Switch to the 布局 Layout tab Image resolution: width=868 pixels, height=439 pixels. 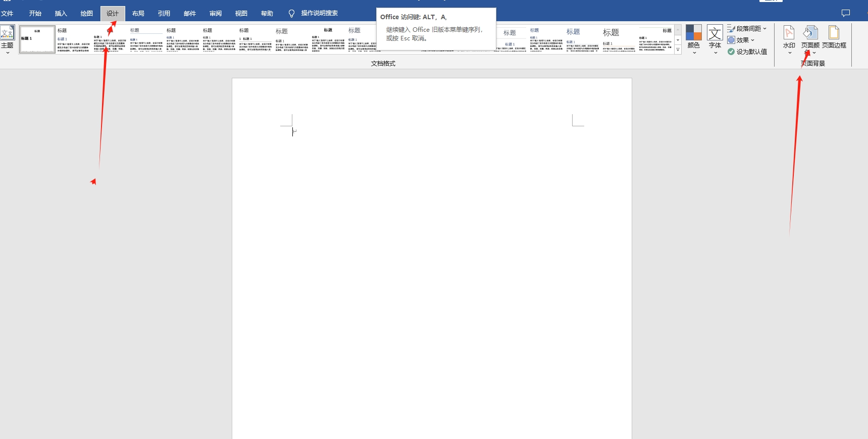(138, 14)
